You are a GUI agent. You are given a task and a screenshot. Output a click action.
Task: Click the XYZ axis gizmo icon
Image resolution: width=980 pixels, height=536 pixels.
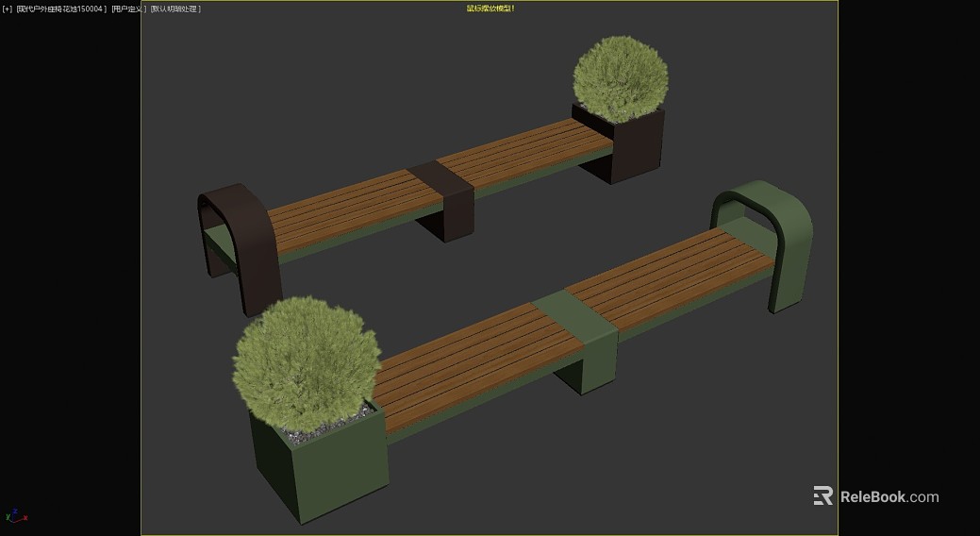tap(16, 516)
